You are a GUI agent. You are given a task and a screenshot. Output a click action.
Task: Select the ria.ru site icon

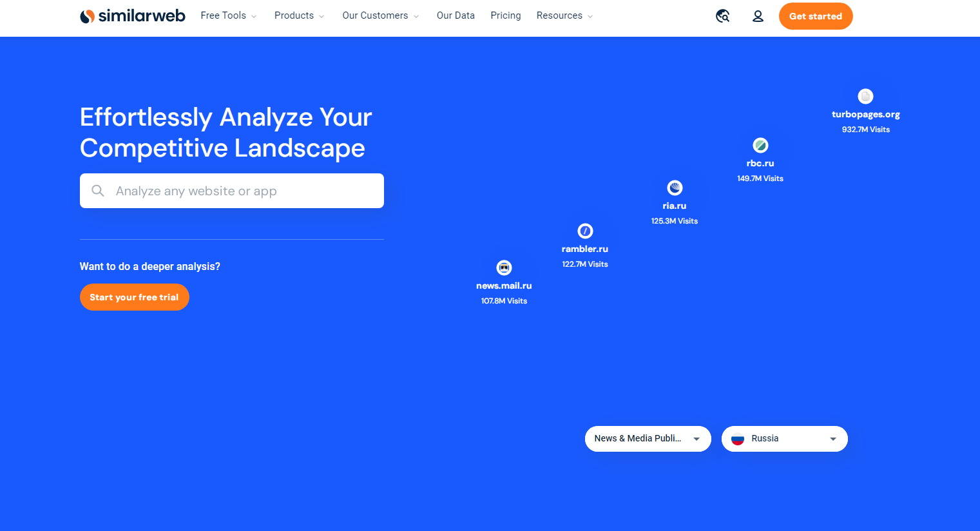675,188
